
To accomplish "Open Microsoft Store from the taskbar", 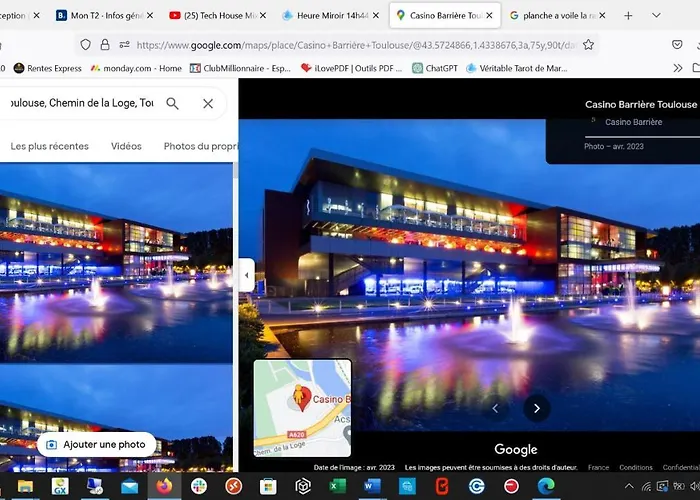I will [x=268, y=486].
